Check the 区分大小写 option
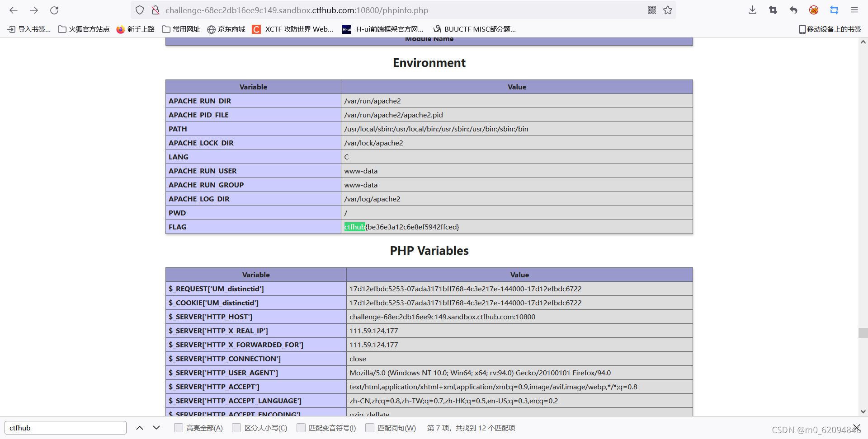 click(236, 428)
